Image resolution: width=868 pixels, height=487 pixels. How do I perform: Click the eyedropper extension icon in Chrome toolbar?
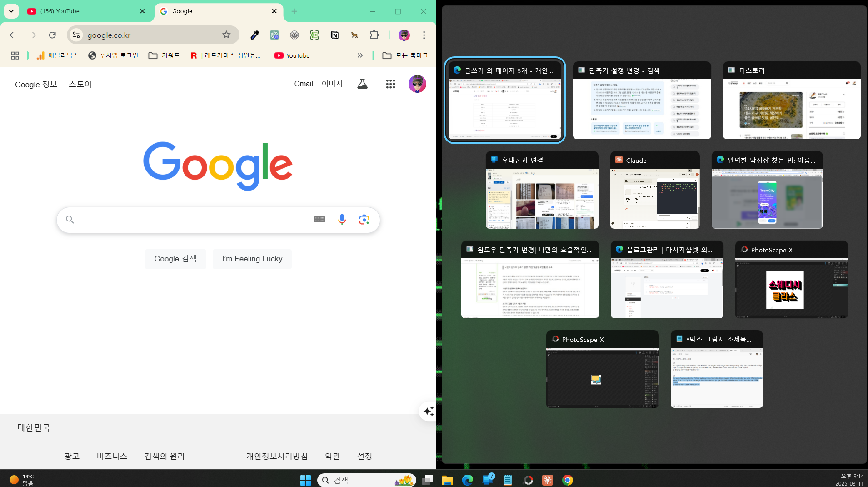pyautogui.click(x=255, y=35)
